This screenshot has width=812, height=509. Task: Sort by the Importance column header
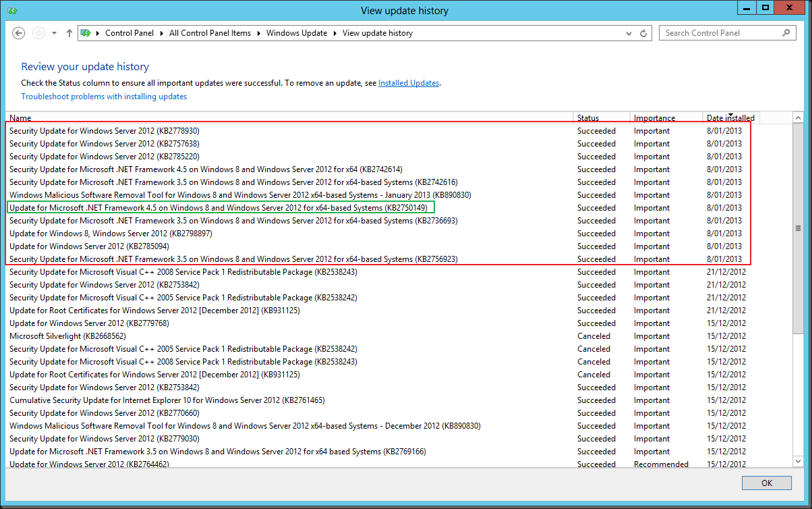tap(666, 117)
